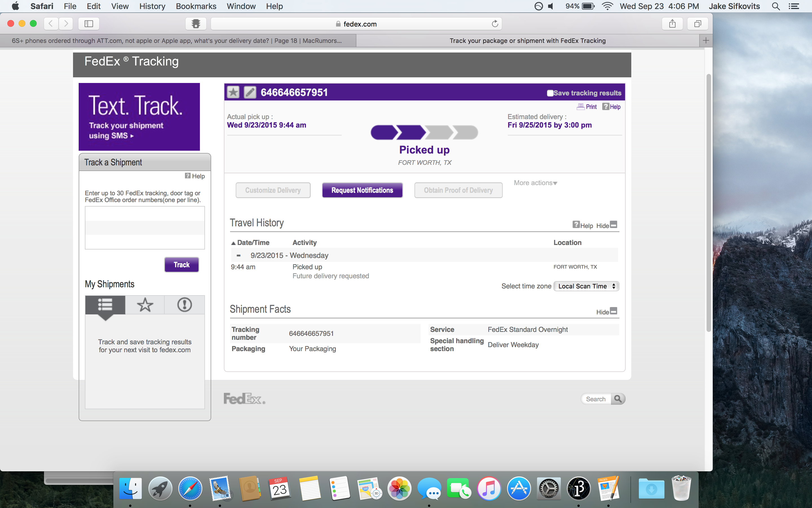Click the shipment progress status bar

coord(424,132)
